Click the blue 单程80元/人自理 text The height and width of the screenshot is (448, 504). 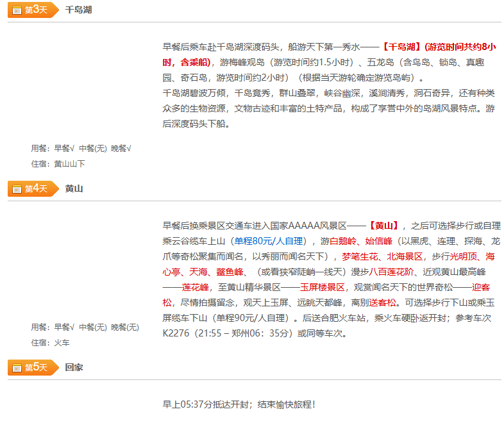[x=269, y=242]
